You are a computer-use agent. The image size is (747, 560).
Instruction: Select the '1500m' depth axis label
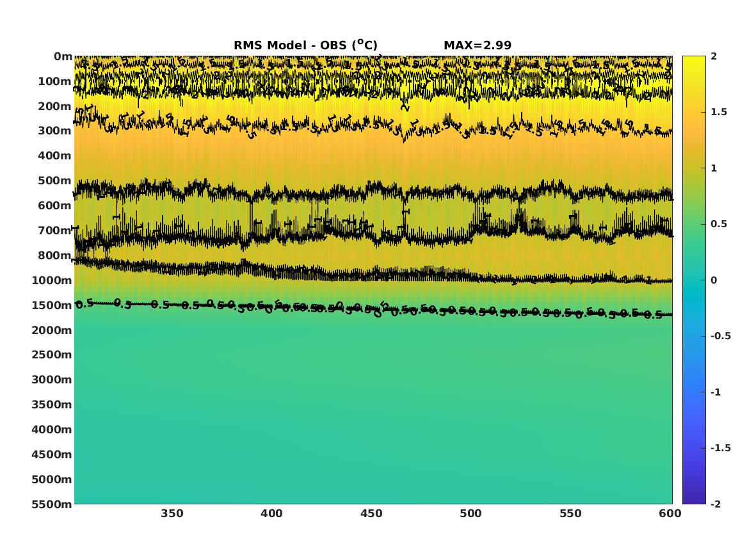[x=52, y=305]
